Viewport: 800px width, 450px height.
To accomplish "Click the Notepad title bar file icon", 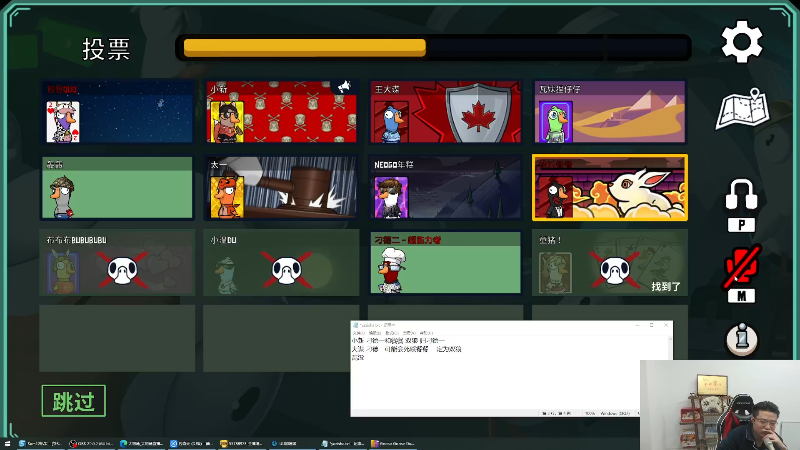I will coord(356,325).
